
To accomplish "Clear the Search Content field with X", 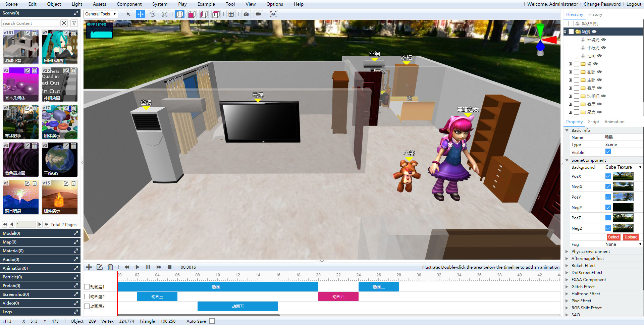I will 64,23.
